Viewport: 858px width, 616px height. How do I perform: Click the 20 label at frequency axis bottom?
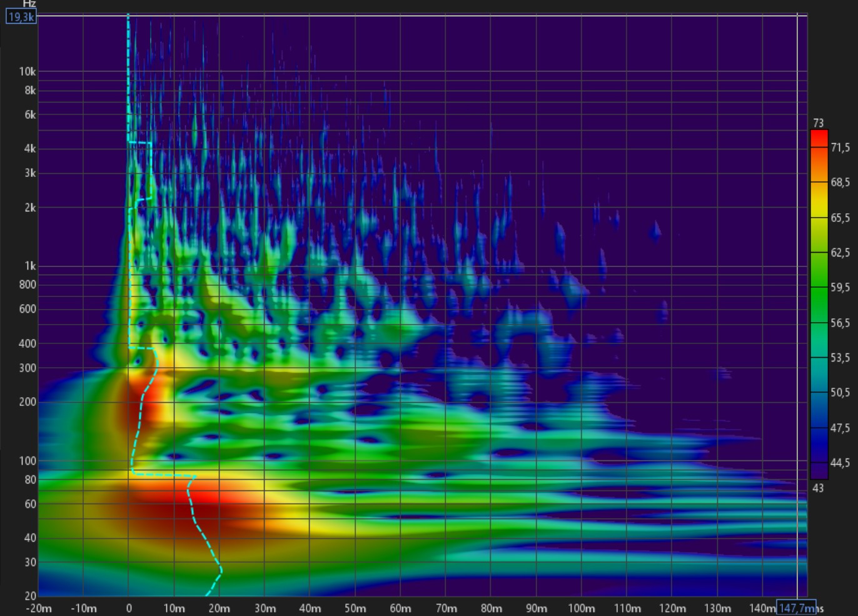tap(30, 596)
